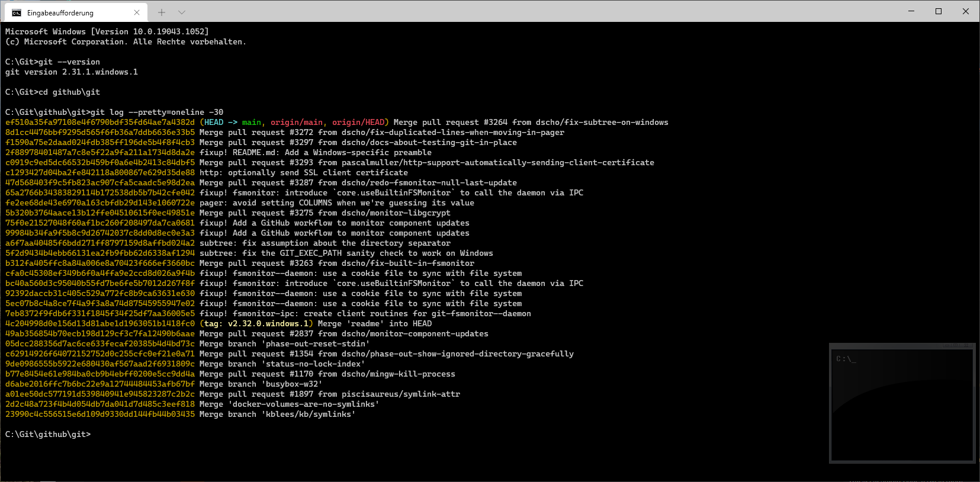Click 'pager: avoid setting COLUMNS' commit message
This screenshot has height=482, width=980.
click(337, 203)
